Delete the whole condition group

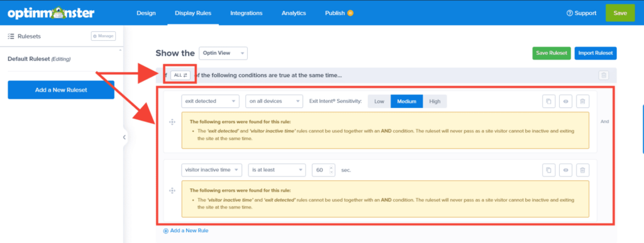[x=603, y=75]
